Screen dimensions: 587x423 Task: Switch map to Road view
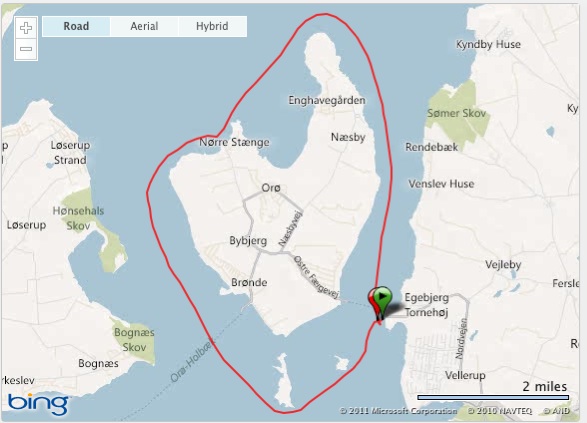click(x=76, y=26)
